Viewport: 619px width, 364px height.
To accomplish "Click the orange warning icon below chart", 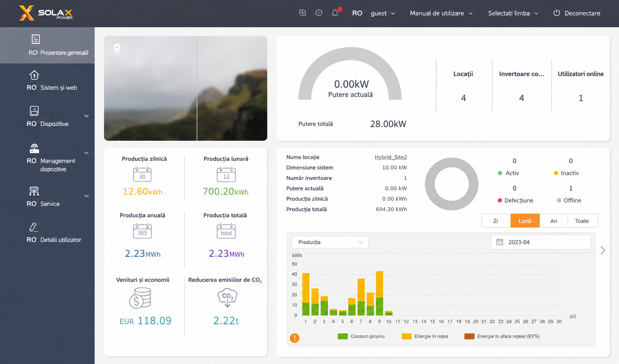I will pos(295,338).
